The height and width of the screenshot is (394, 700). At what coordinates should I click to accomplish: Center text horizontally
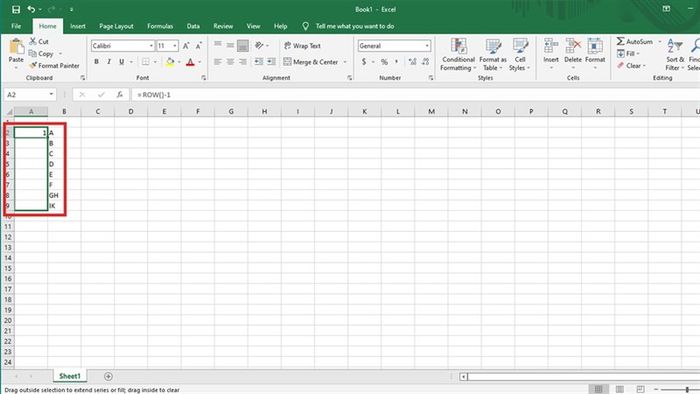(x=230, y=62)
